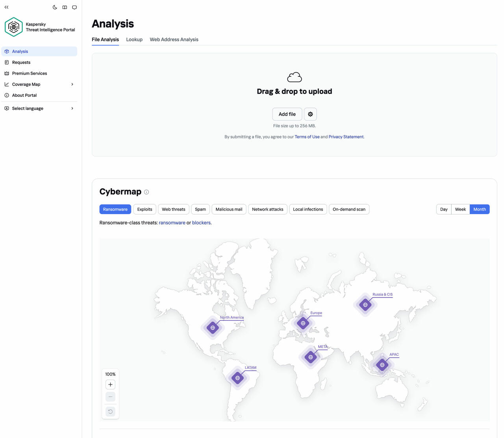The width and height of the screenshot is (504, 438).
Task: Select the Day time range
Action: [x=444, y=209]
